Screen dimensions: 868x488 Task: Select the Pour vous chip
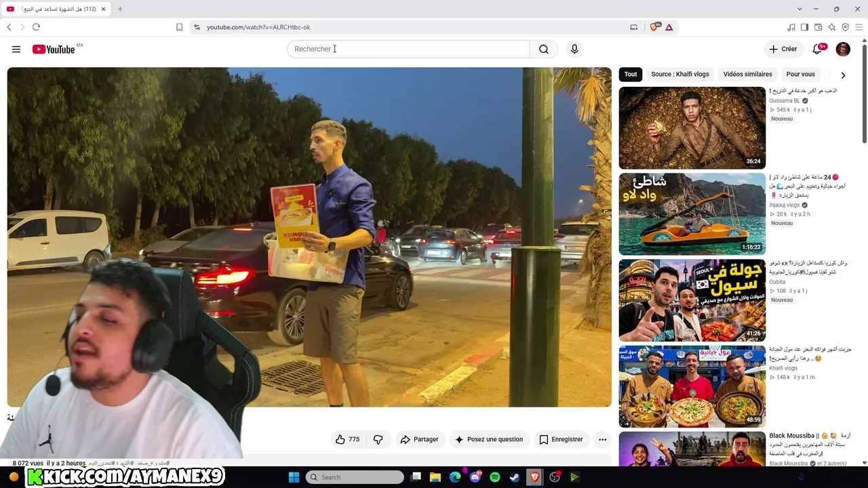pyautogui.click(x=800, y=75)
